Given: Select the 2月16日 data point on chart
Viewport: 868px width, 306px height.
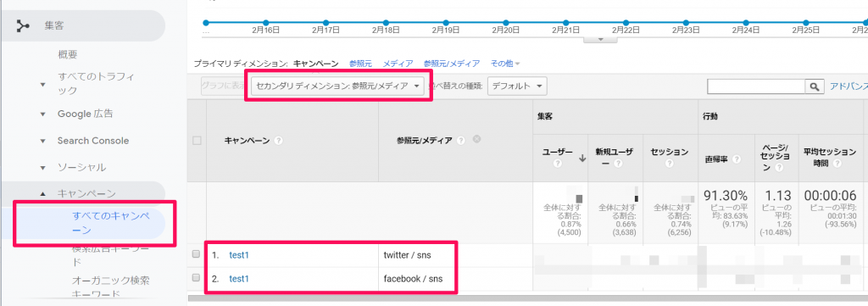Looking at the screenshot, I should pyautogui.click(x=265, y=23).
